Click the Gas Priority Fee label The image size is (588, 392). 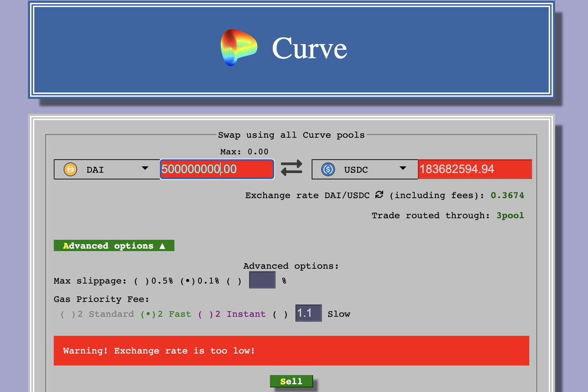pyautogui.click(x=101, y=299)
